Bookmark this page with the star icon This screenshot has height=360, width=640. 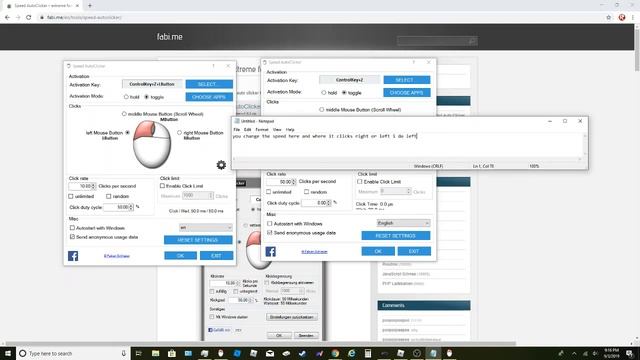click(609, 18)
